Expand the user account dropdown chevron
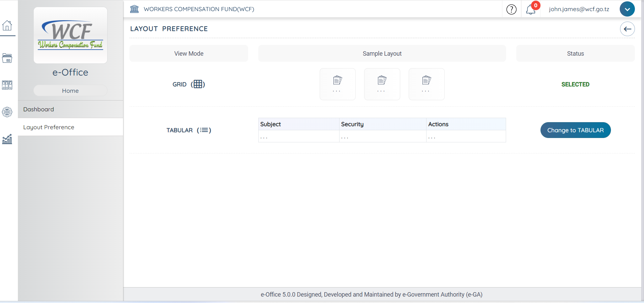644x303 pixels. coord(627,9)
